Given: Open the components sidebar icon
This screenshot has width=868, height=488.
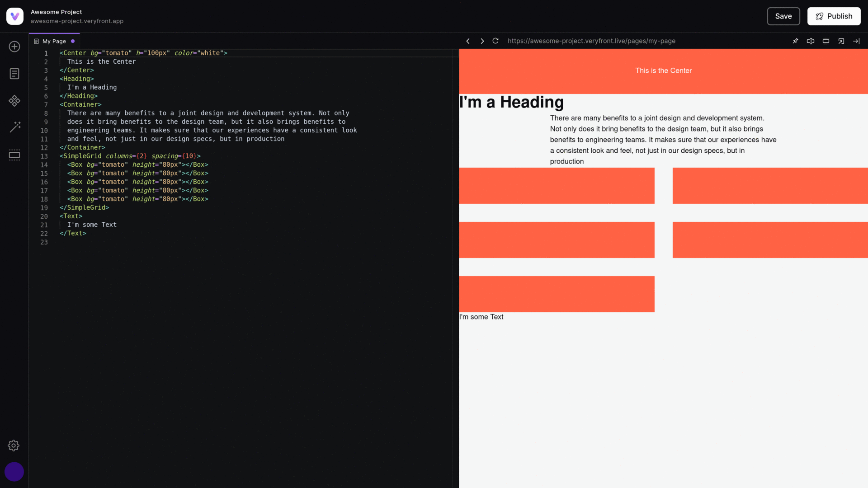Looking at the screenshot, I should [14, 101].
